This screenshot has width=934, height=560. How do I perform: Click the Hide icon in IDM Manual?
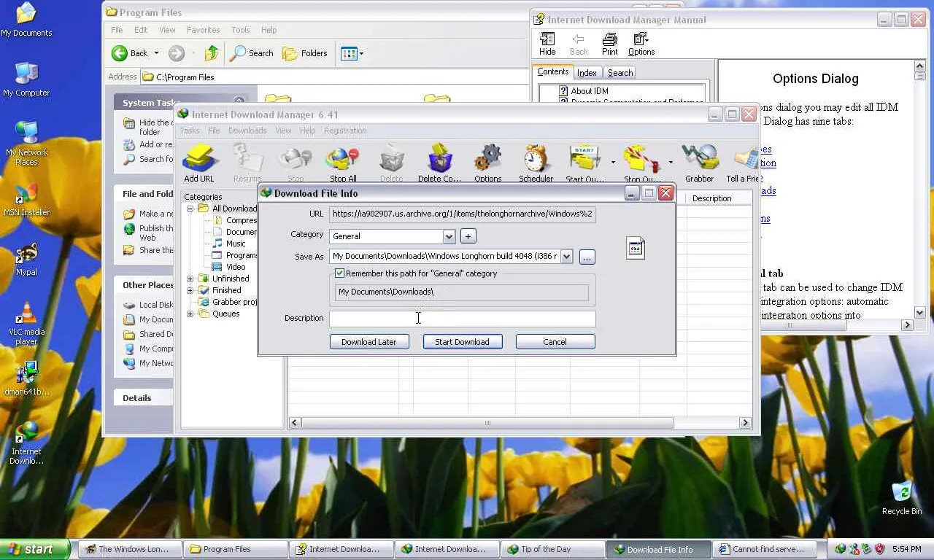(547, 44)
